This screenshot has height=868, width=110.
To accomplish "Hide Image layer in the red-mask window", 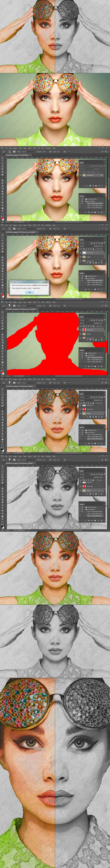I will 81,334.
